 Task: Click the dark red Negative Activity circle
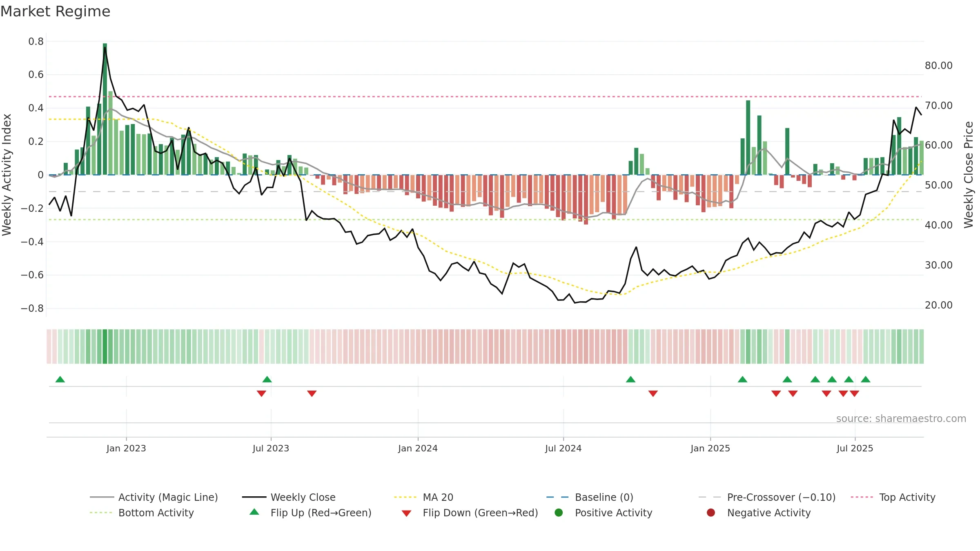(711, 513)
